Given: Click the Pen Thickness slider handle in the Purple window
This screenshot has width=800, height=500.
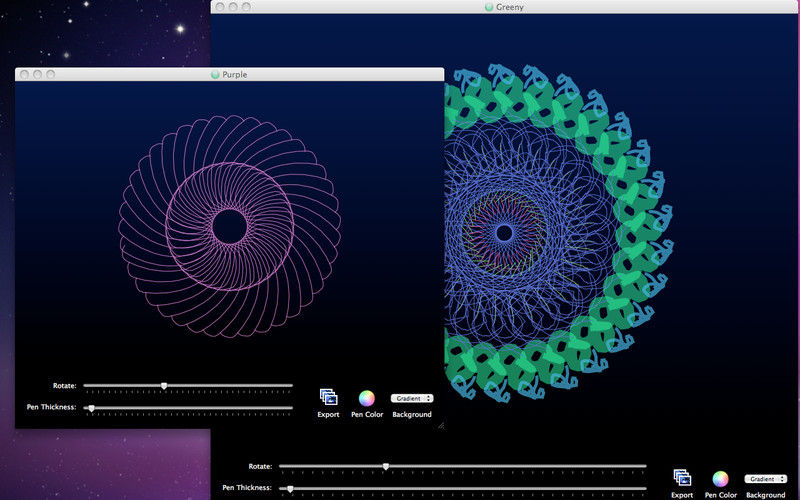Looking at the screenshot, I should point(91,408).
